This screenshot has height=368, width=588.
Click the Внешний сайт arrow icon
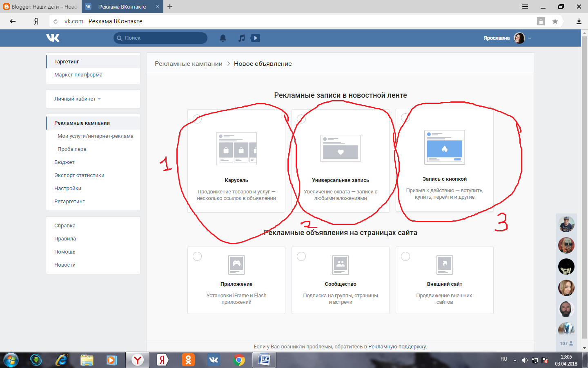[x=445, y=265]
